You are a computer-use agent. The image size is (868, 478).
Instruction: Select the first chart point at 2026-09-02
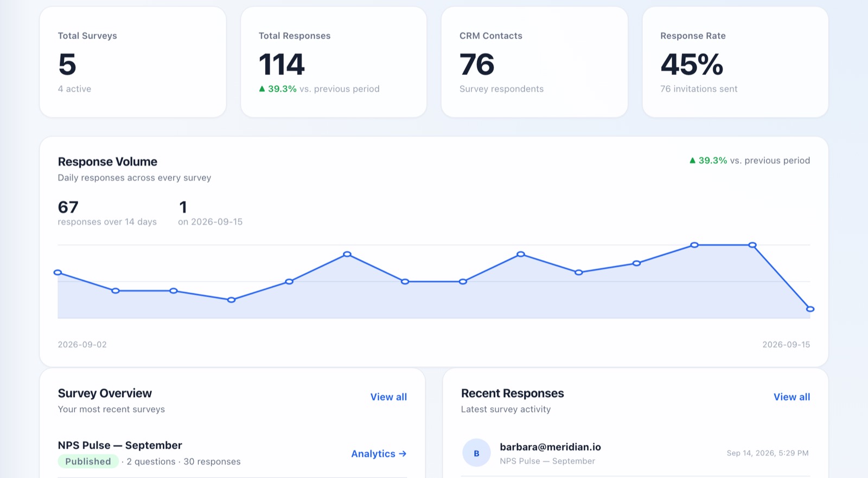point(58,273)
